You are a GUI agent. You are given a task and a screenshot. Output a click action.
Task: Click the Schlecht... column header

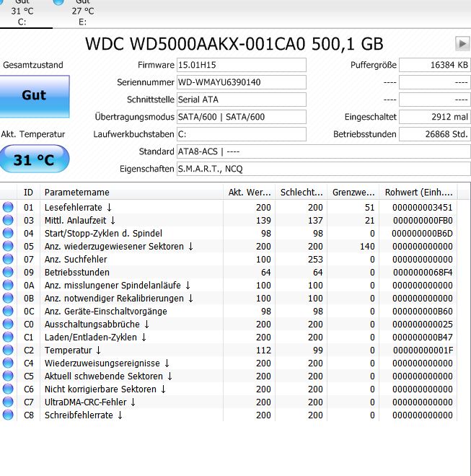301,192
